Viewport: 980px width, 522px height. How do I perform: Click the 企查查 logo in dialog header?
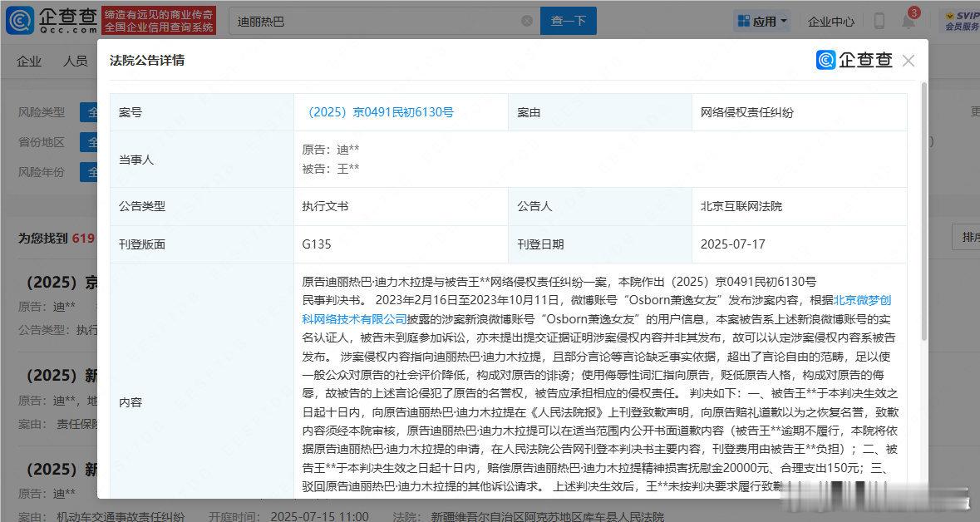click(854, 60)
